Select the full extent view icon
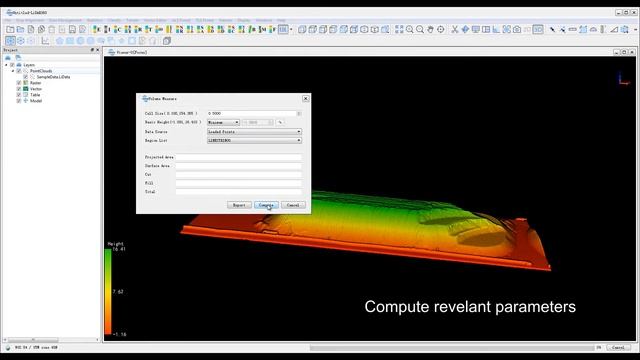The height and width of the screenshot is (360, 640). point(399,29)
